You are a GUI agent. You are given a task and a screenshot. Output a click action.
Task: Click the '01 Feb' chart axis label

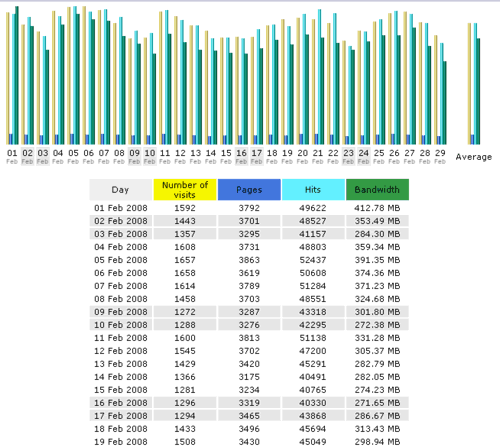(12, 156)
